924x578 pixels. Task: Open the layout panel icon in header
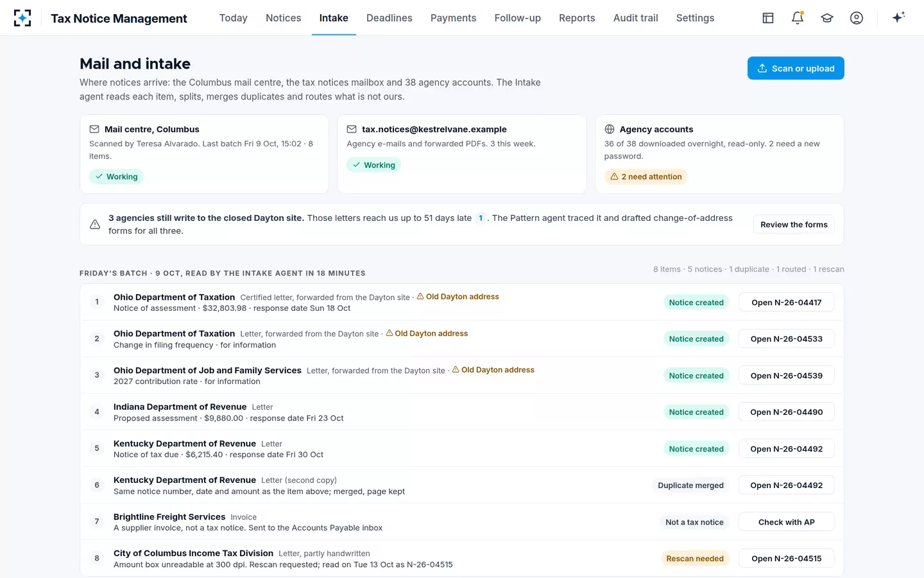(768, 18)
